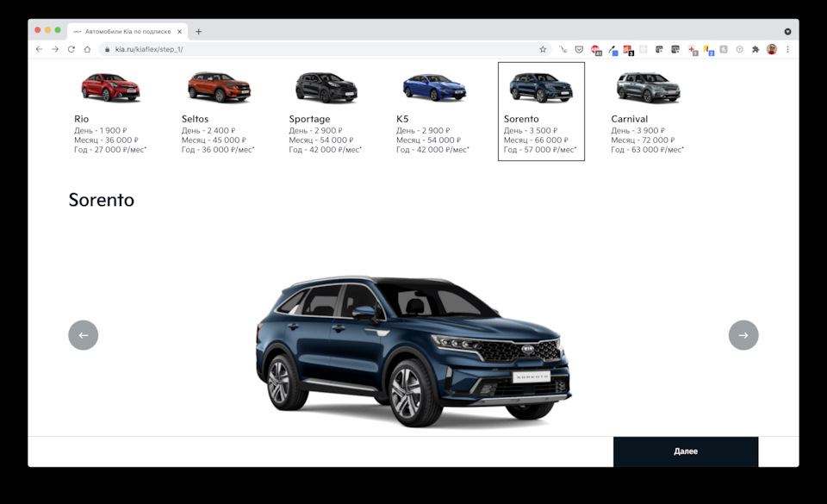Click Seltos price 'День - 2 400 ₽'
827x504 pixels.
pos(208,131)
